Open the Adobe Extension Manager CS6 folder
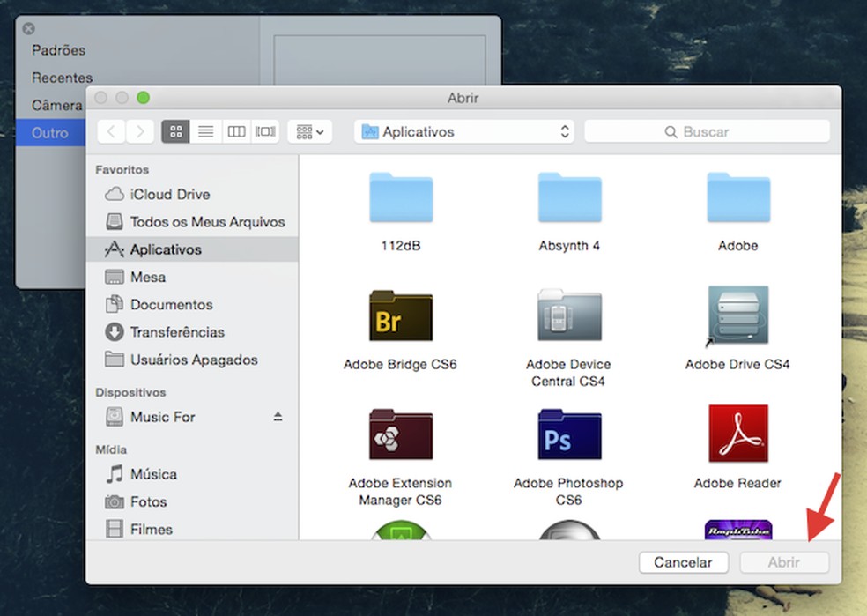The height and width of the screenshot is (616, 867). 400,434
